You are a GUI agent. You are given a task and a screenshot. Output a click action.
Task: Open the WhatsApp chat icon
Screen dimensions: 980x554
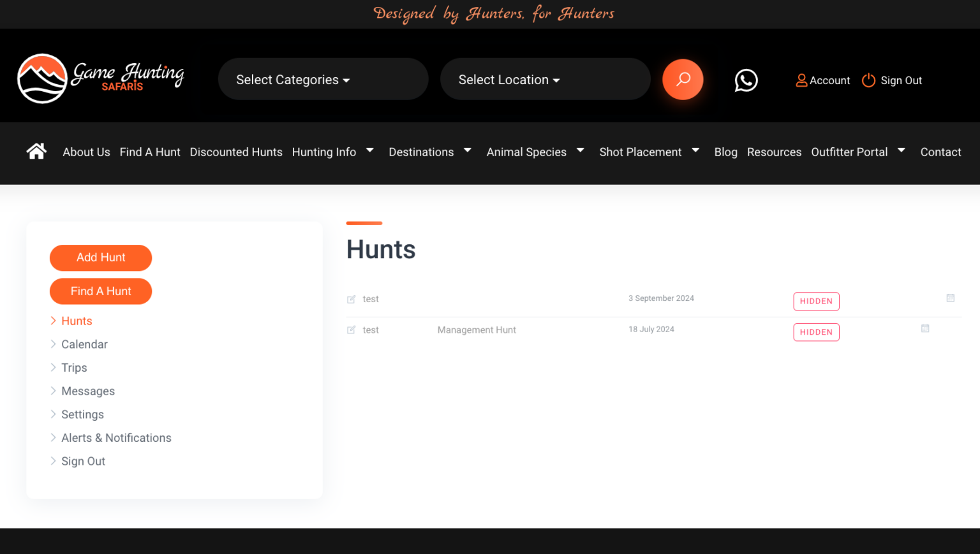coord(745,80)
